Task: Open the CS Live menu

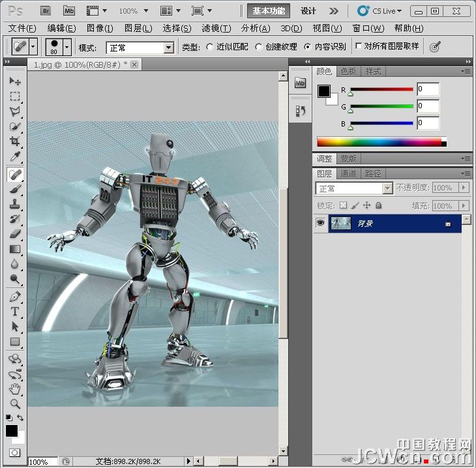Action: (379, 11)
